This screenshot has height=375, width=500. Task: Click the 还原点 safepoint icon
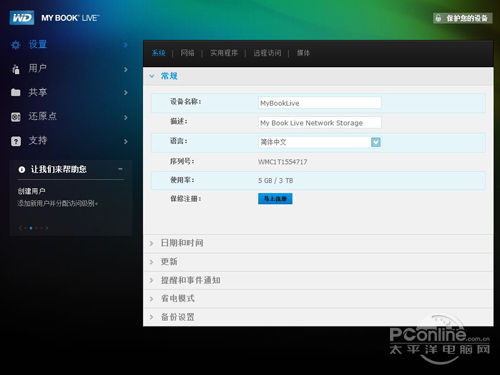point(16,117)
